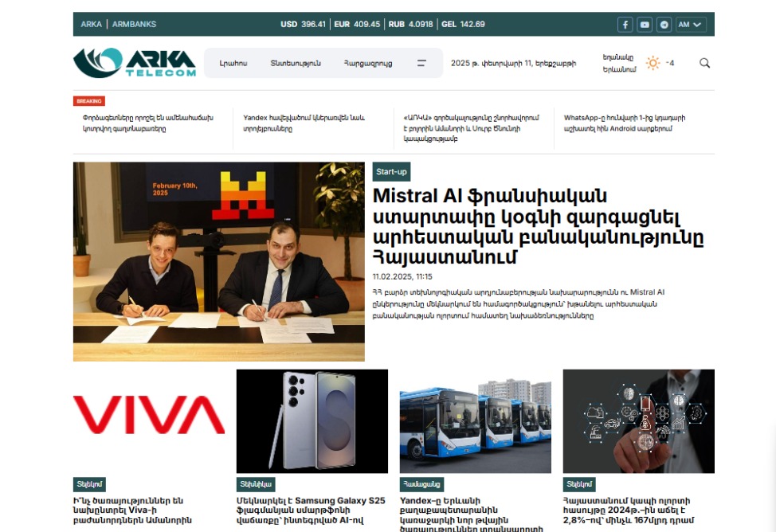Open the ARMBANKS link
The height and width of the screenshot is (532, 776).
pyautogui.click(x=132, y=24)
